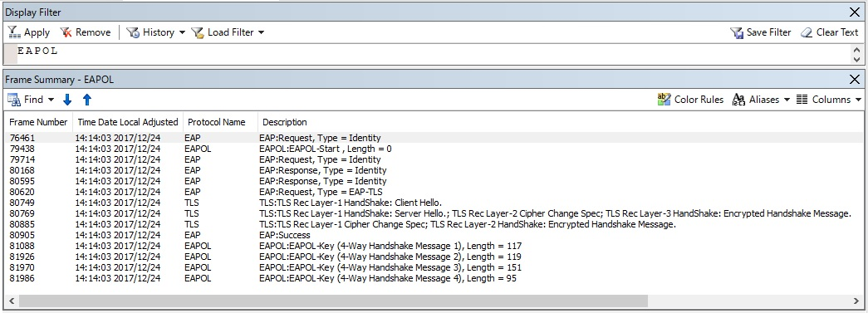The width and height of the screenshot is (868, 313).
Task: Select frame 80168 row
Action: [x=434, y=170]
